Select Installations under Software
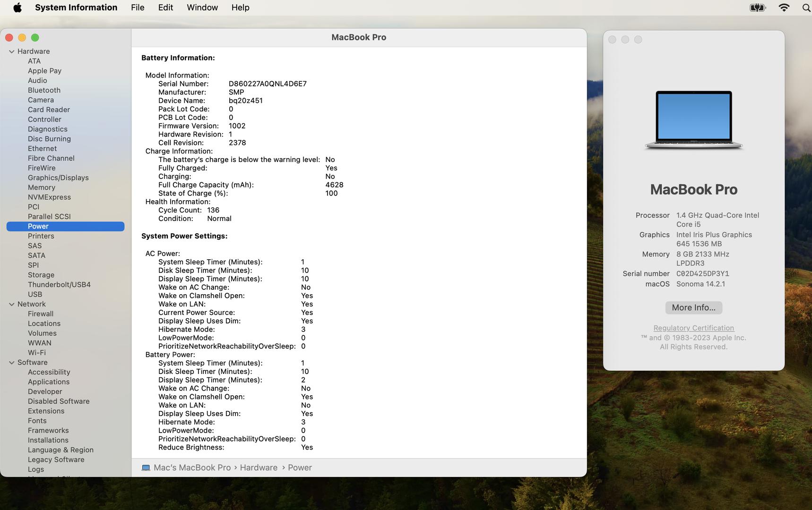The image size is (812, 510). click(48, 440)
